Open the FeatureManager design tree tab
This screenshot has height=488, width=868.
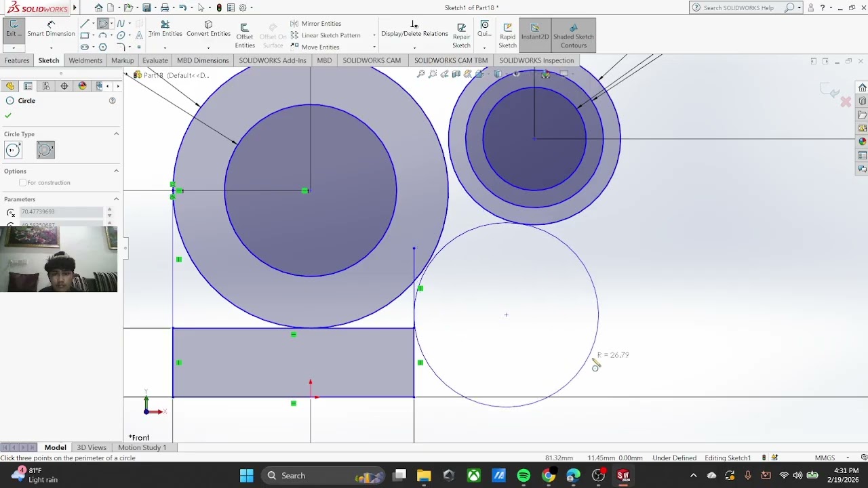click(9, 86)
